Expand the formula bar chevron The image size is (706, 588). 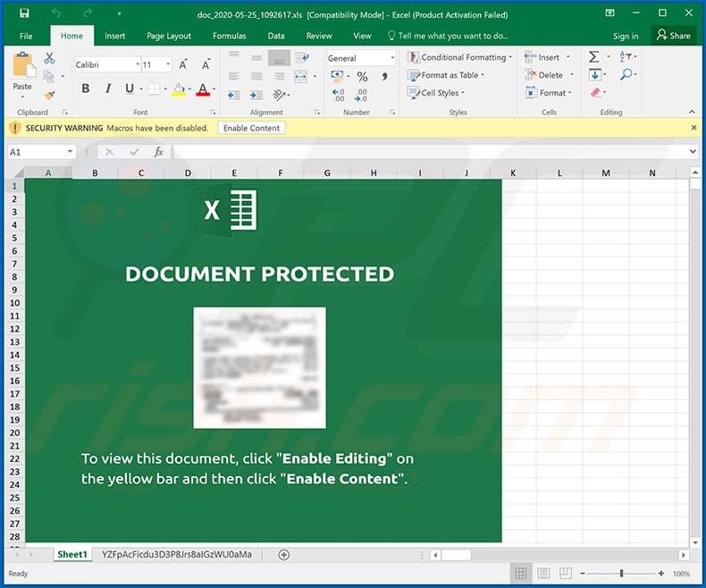pyautogui.click(x=693, y=152)
